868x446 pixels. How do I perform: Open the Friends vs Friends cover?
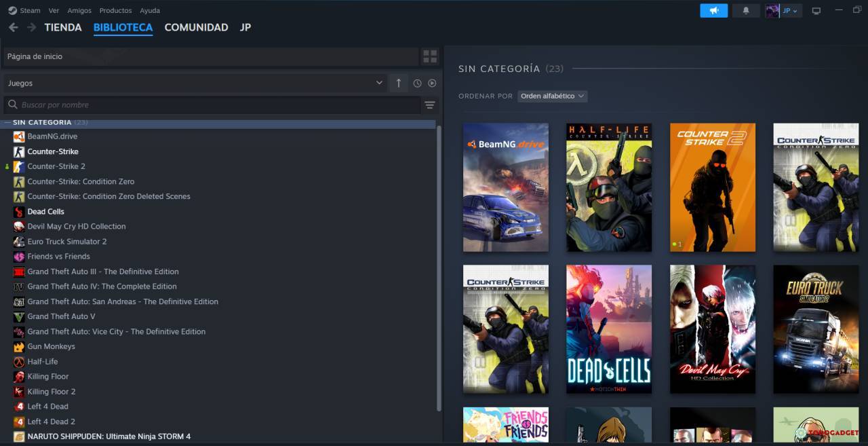point(506,425)
